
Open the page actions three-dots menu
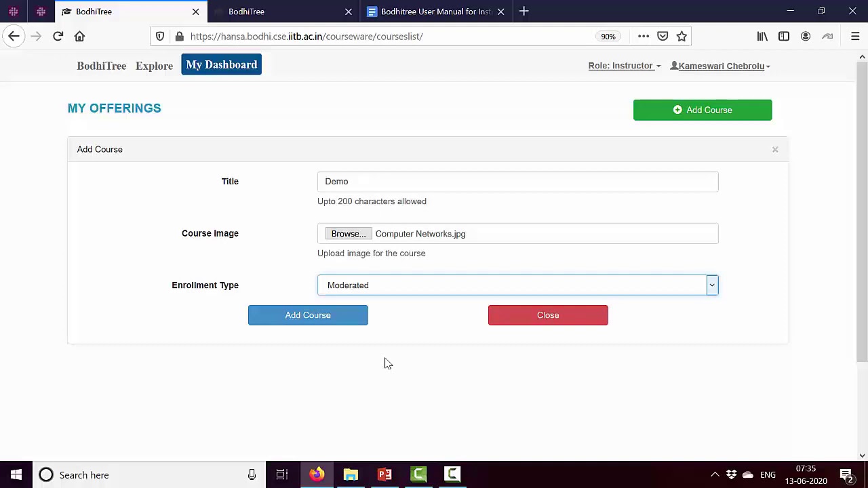644,37
